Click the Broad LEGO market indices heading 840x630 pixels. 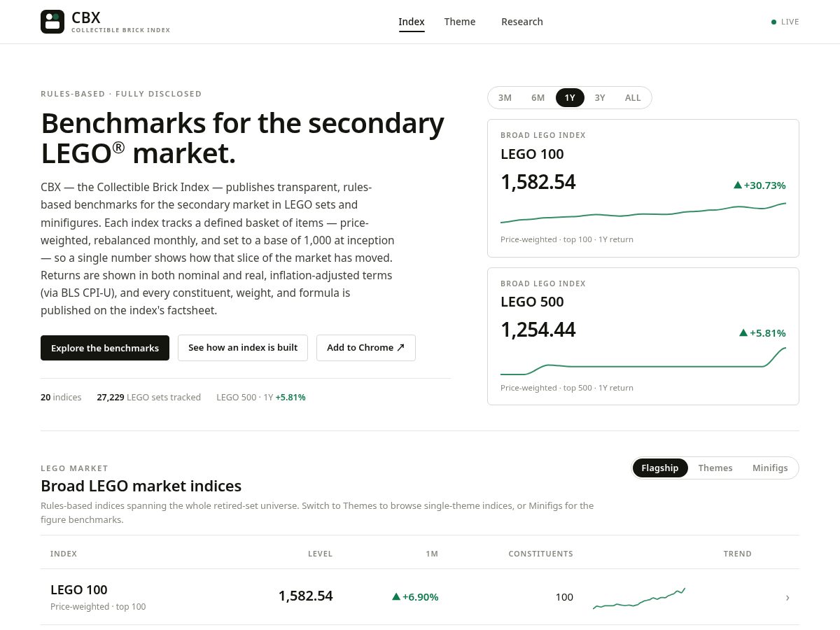point(141,486)
